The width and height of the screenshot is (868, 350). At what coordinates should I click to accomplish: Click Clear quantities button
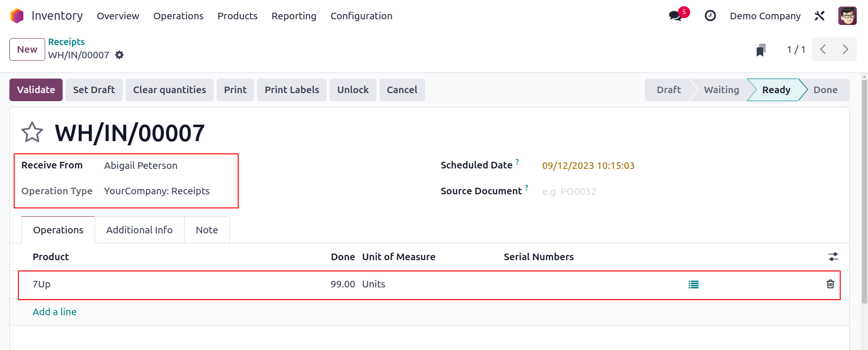(x=169, y=90)
